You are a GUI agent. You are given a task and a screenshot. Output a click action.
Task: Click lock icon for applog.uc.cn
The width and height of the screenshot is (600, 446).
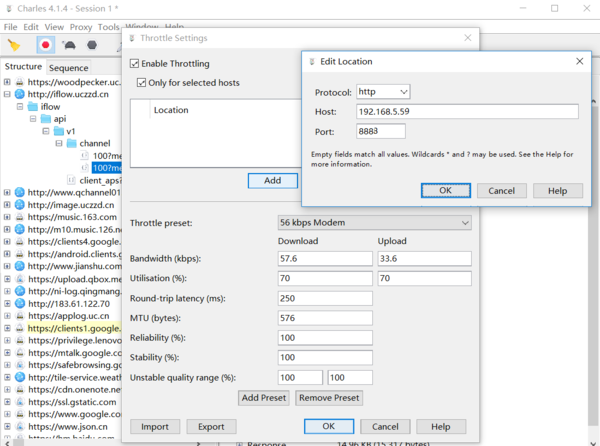coord(20,316)
